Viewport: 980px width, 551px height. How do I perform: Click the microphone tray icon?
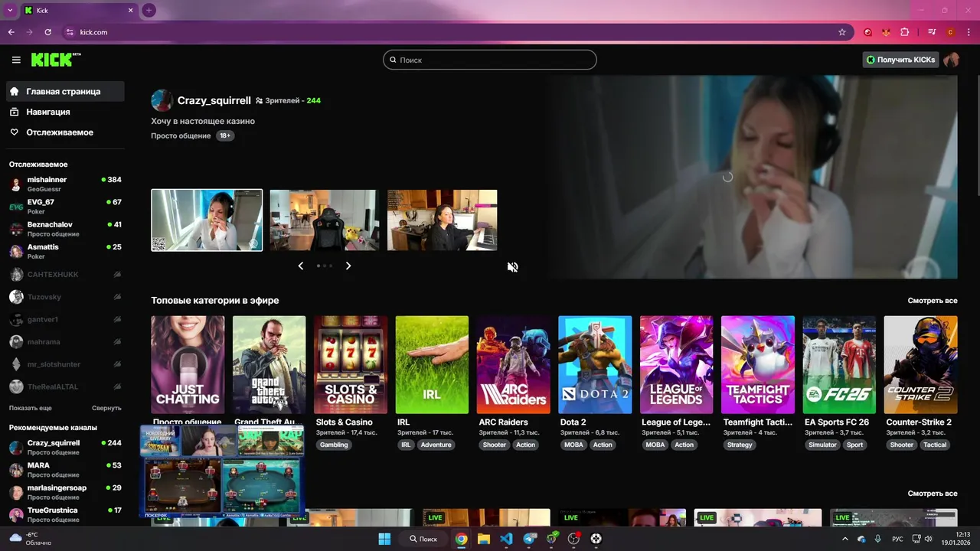pyautogui.click(x=877, y=539)
